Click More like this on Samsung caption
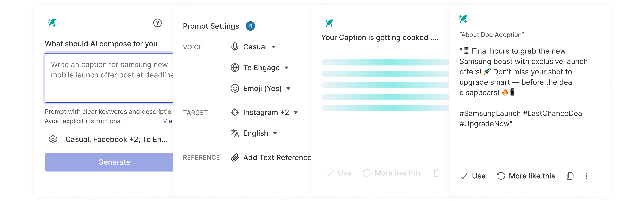 [x=532, y=176]
